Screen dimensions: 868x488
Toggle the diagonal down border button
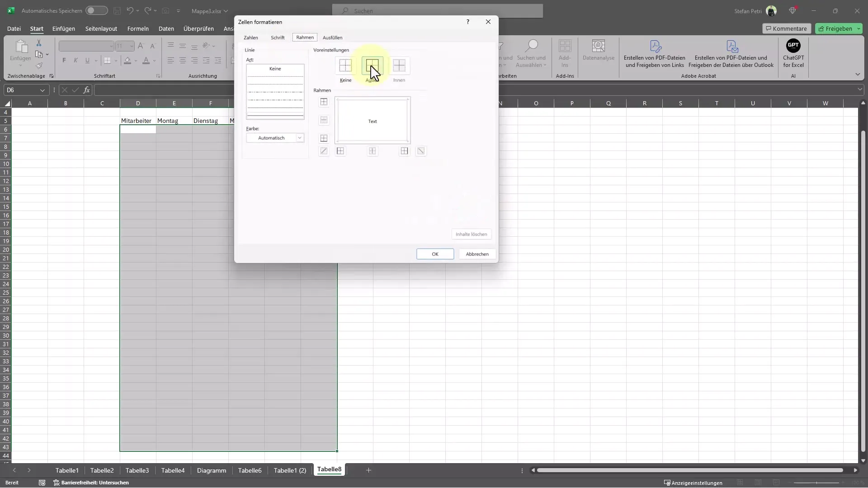pyautogui.click(x=421, y=151)
